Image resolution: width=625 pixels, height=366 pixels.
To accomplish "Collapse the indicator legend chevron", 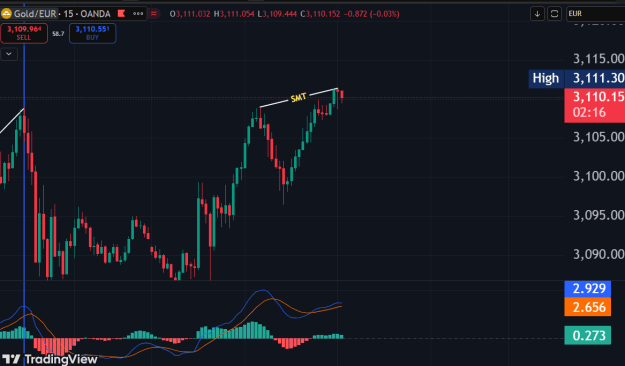I will click(9, 54).
